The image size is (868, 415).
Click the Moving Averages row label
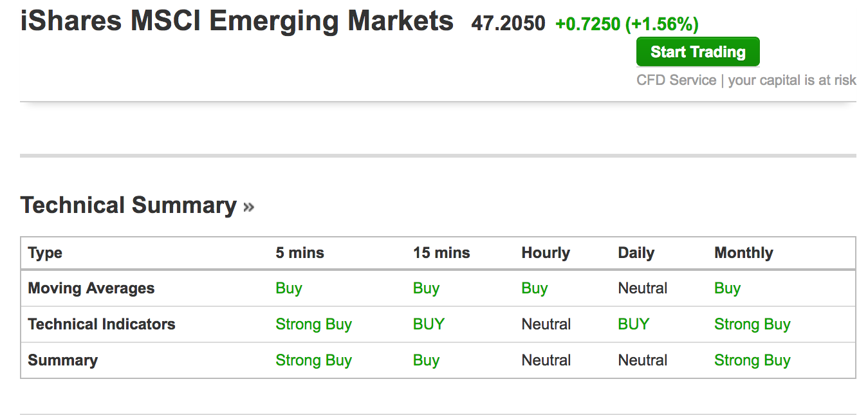tap(91, 288)
